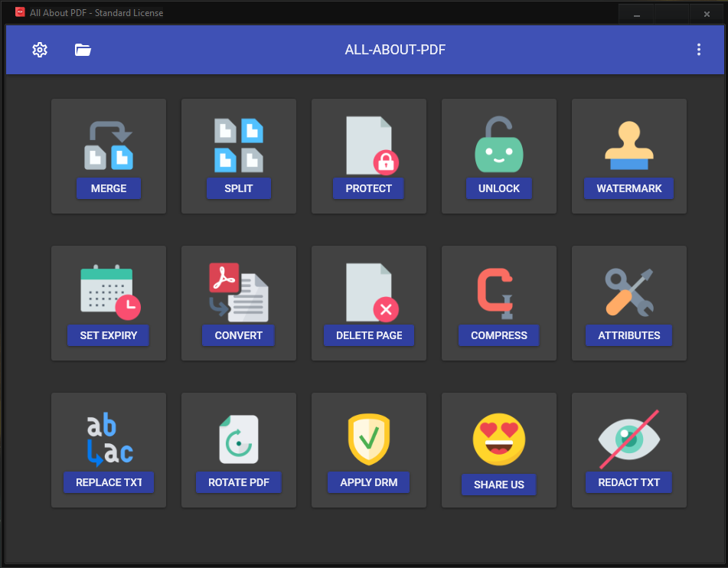Open the REDACT TXT button
Viewport: 728px width, 568px height.
(629, 482)
